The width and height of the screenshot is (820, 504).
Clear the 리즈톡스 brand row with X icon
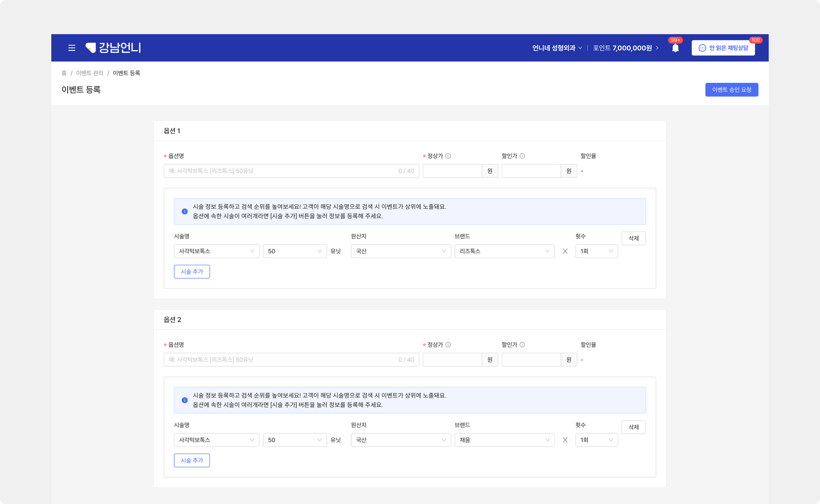pos(565,251)
